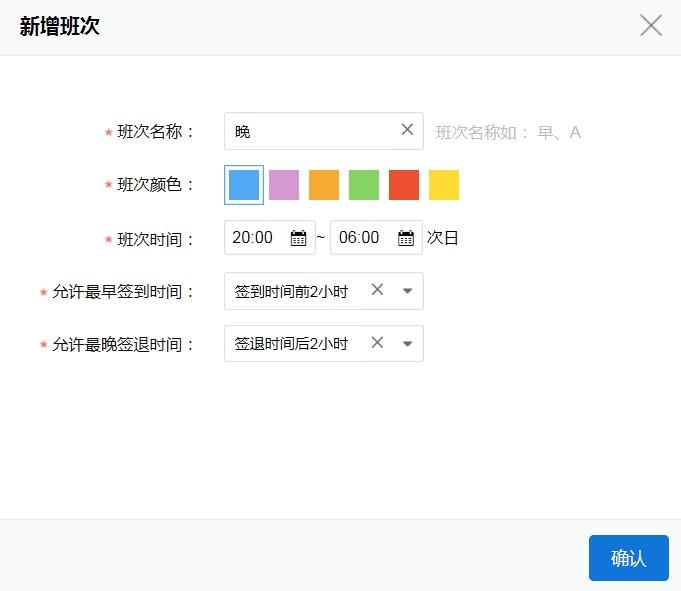Click the 确认 button
Image resolution: width=681 pixels, height=591 pixels.
point(628,558)
